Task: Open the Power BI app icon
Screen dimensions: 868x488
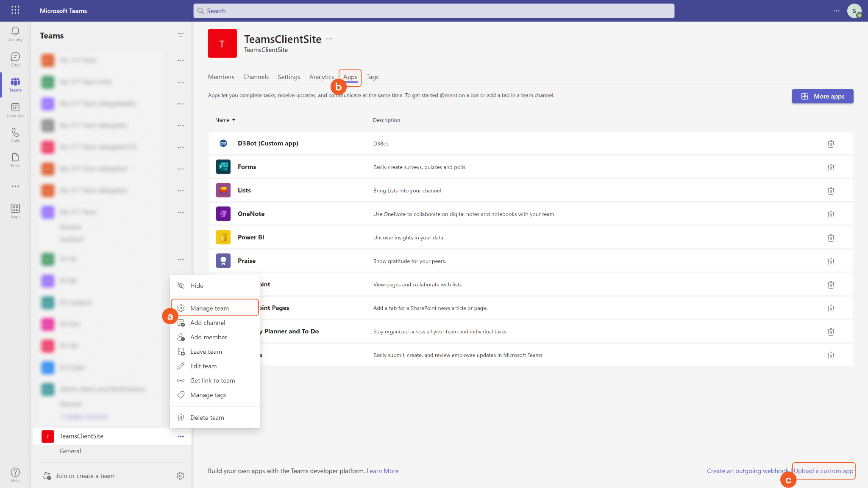Action: click(x=223, y=237)
